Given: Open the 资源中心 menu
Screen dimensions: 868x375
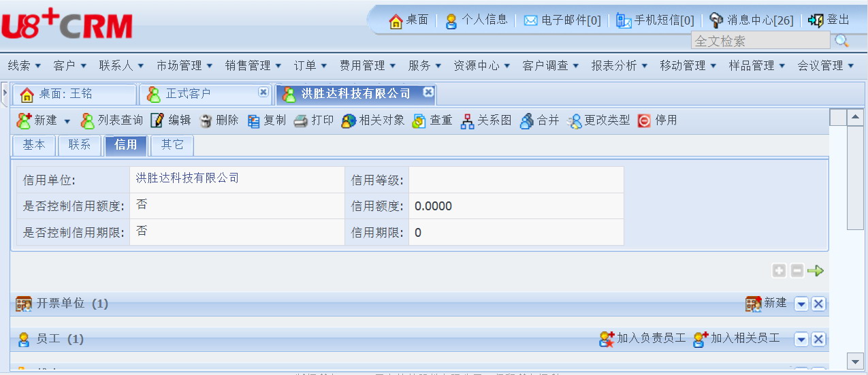Looking at the screenshot, I should point(482,65).
